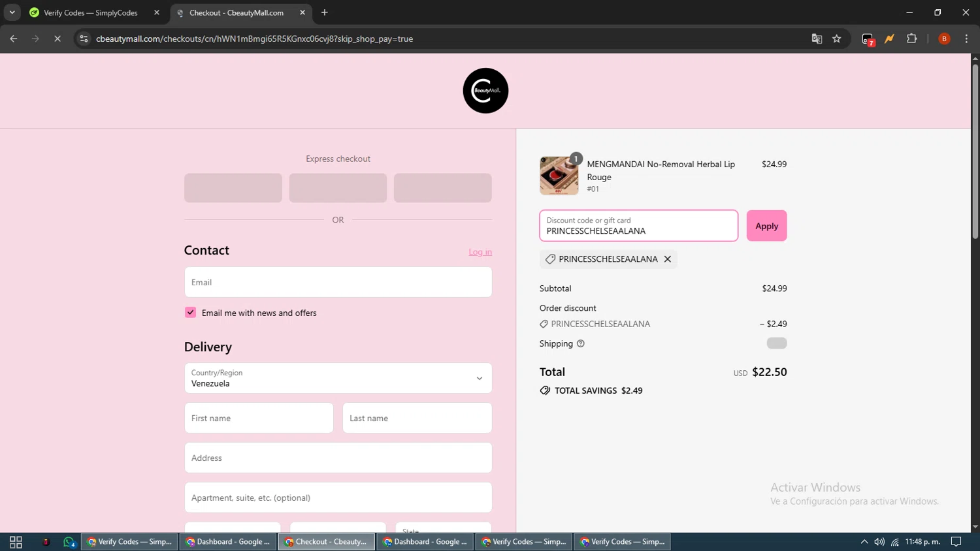This screenshot has width=980, height=551.
Task: Click the Apply discount button
Action: coord(766,226)
